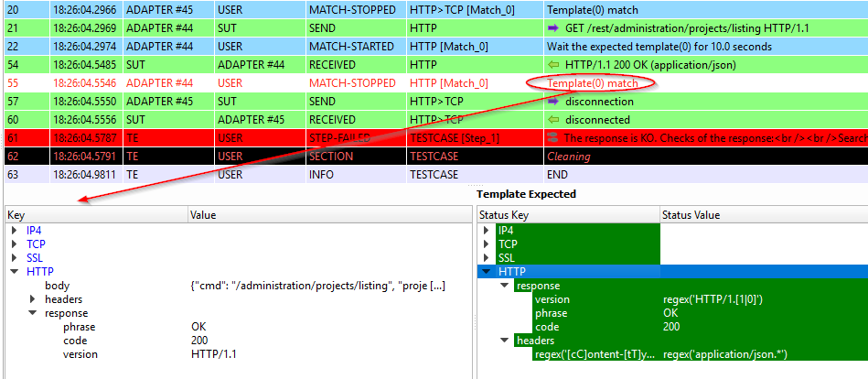868x379 pixels.
Task: Select log row 20 Template(0) match
Action: (435, 10)
